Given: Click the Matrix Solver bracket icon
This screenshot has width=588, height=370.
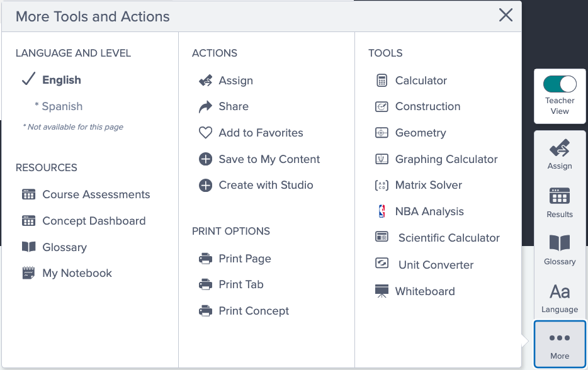Looking at the screenshot, I should [382, 185].
